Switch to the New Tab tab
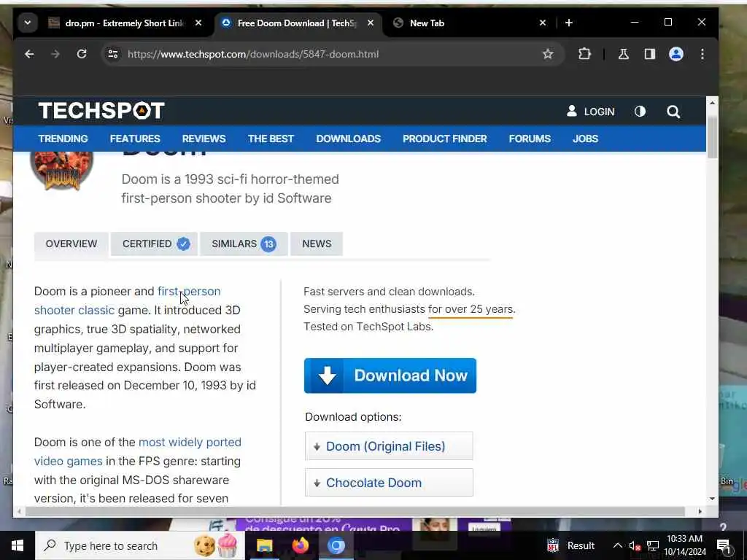Viewport: 747px width, 560px height. (467, 23)
